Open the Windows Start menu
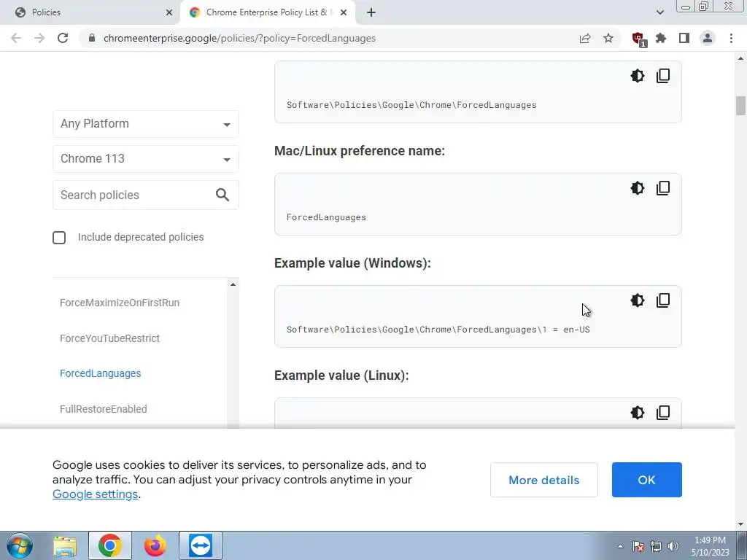Image resolution: width=747 pixels, height=560 pixels. 19,545
